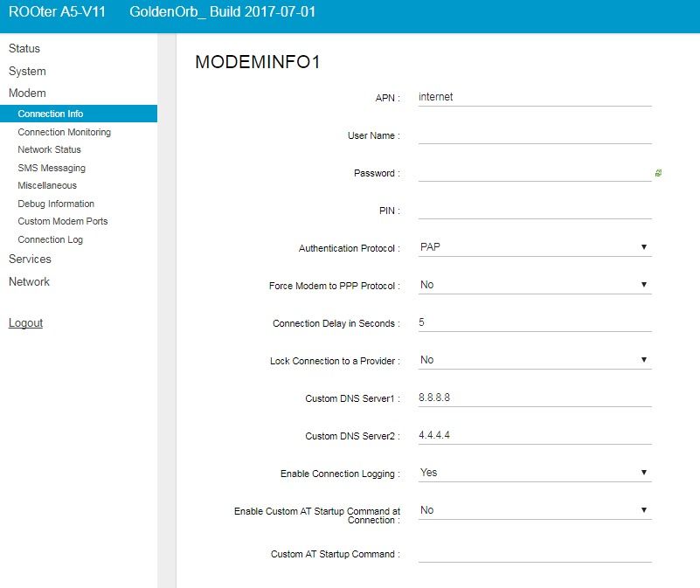The height and width of the screenshot is (588, 700).
Task: Focus the Password input field
Action: [x=535, y=172]
